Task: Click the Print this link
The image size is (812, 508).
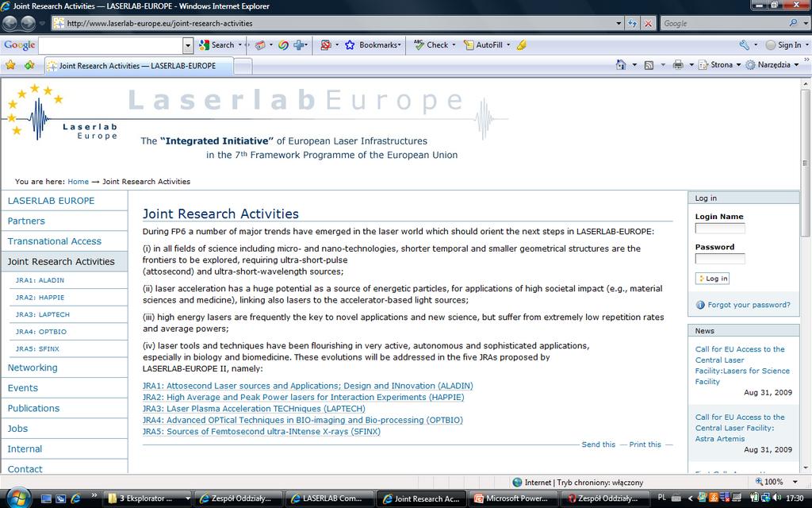Action: coord(645,444)
